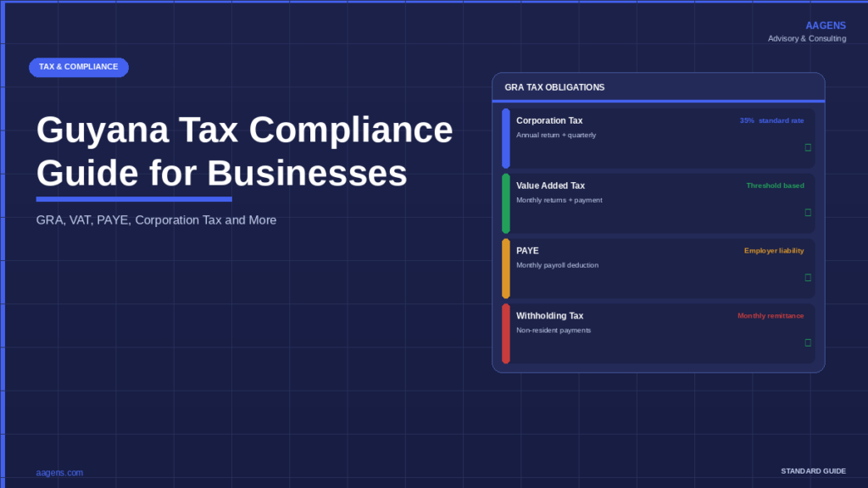
Task: Click the Monthly remittance label
Action: coord(771,316)
